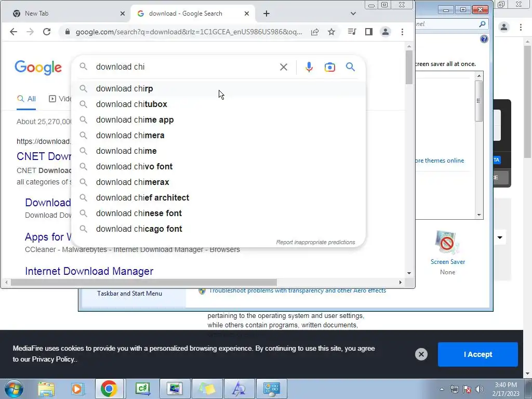Screen dimensions: 532x399
Task: Switch to the Chrome taskbar icon
Action: pos(109,389)
